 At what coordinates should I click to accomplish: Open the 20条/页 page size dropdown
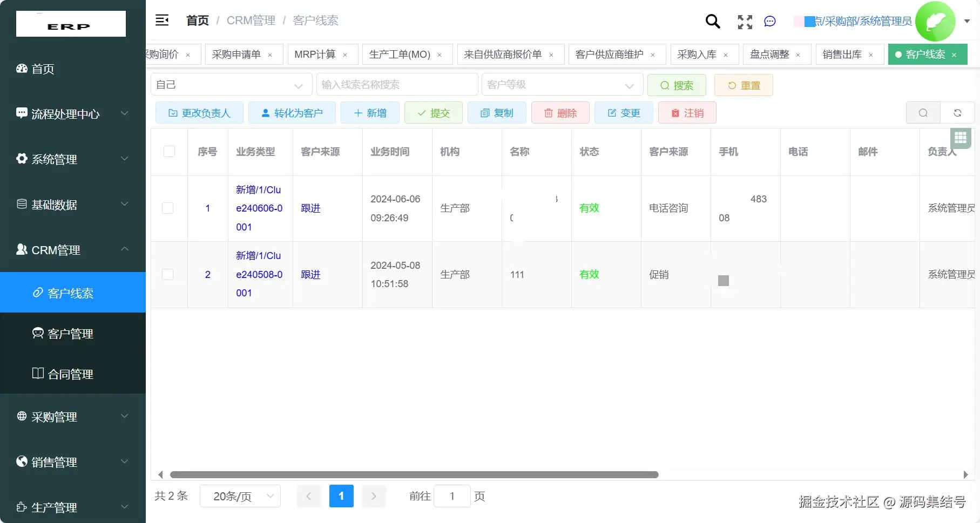click(x=240, y=497)
